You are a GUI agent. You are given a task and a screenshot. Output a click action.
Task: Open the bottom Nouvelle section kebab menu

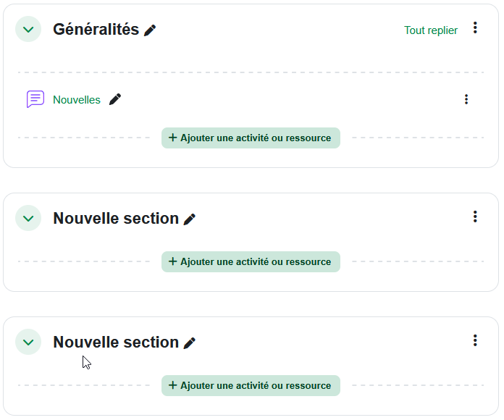click(x=475, y=340)
